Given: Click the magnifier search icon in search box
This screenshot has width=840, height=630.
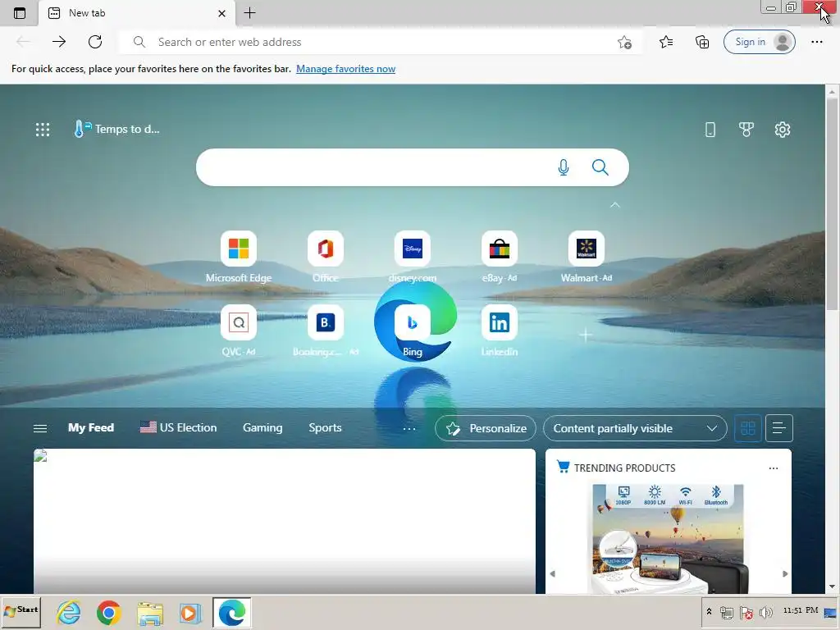Looking at the screenshot, I should [x=600, y=167].
